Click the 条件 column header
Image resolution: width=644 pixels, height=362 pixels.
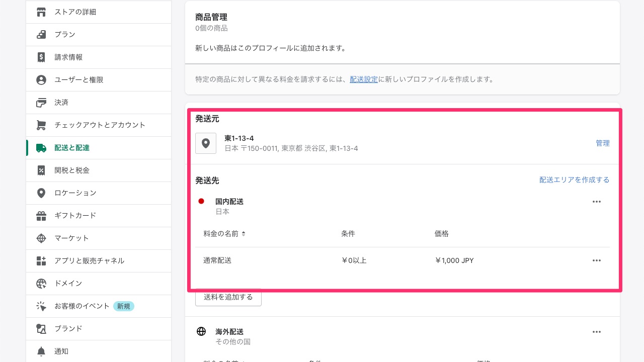[x=348, y=234]
